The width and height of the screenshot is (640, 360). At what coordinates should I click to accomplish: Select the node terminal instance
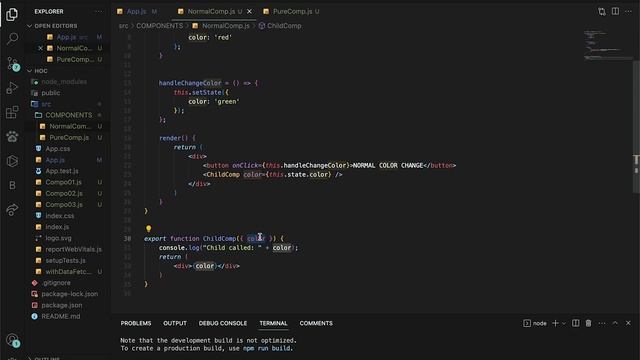click(535, 323)
